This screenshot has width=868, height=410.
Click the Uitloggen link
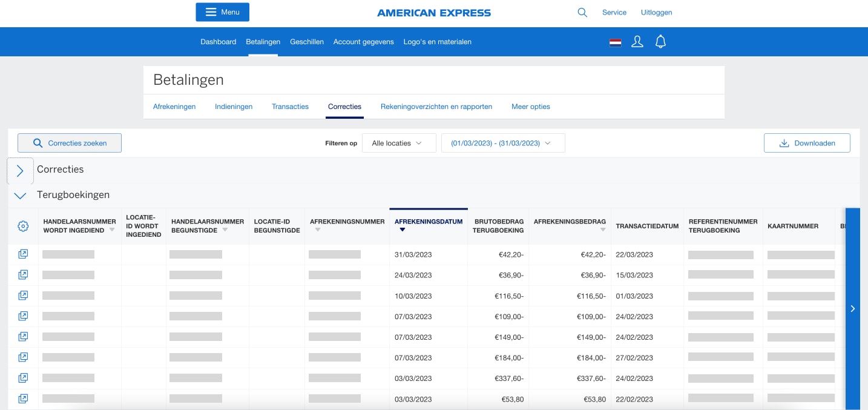[656, 12]
